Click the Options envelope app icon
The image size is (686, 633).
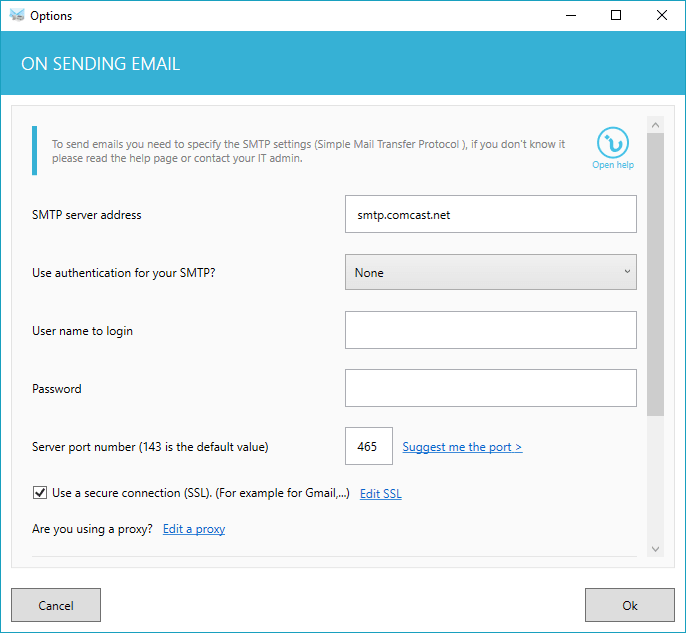[x=17, y=15]
